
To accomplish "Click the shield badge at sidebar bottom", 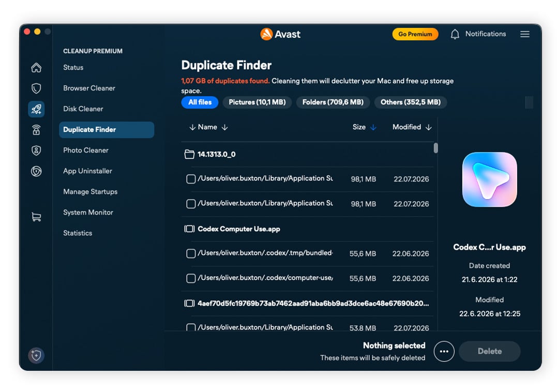I will [36, 355].
